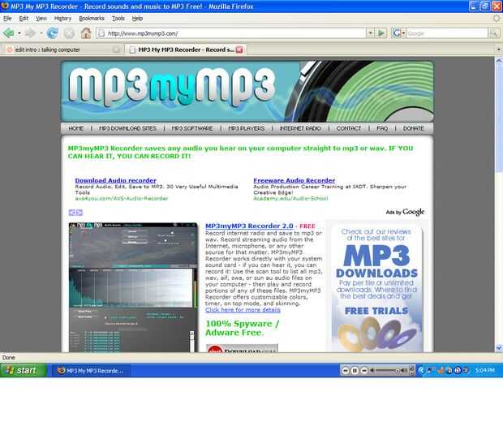Viewport: 503px width, 448px height.
Task: Skip to previous track in taskbar player
Action: pyautogui.click(x=345, y=371)
